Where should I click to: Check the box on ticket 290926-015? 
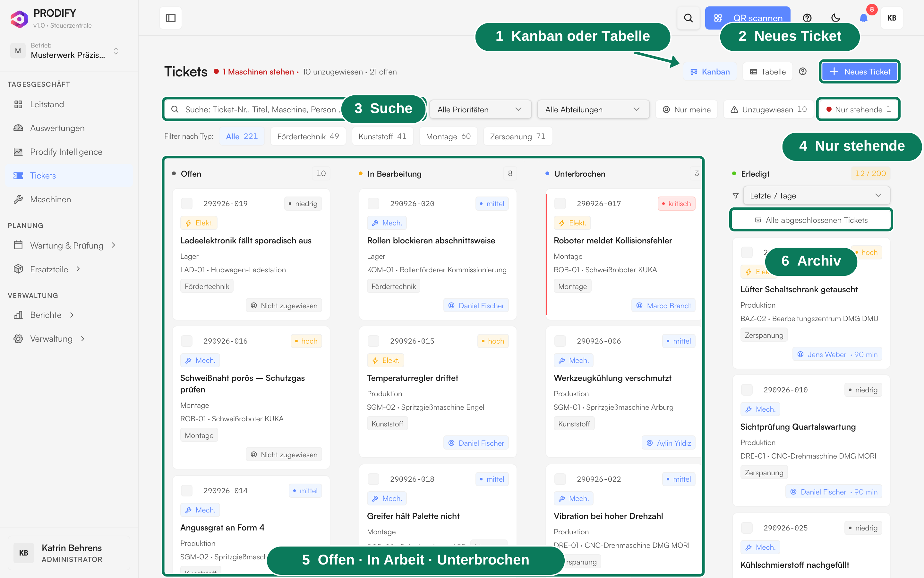373,341
